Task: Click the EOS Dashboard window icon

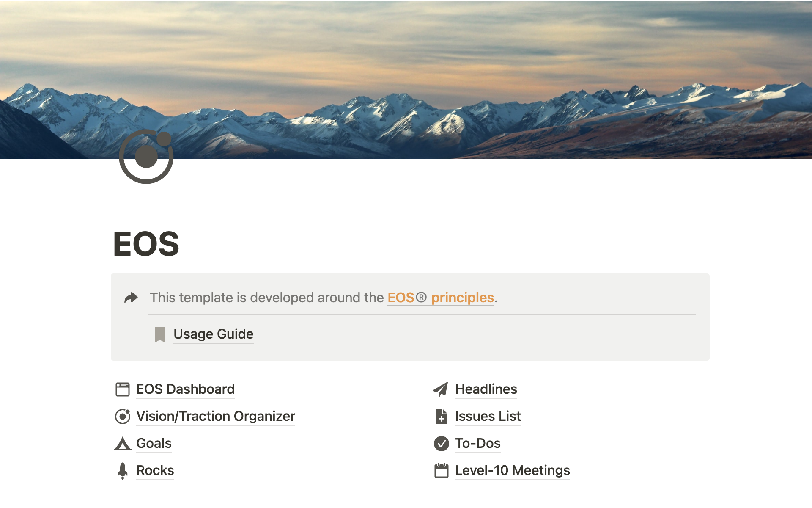Action: pyautogui.click(x=123, y=389)
